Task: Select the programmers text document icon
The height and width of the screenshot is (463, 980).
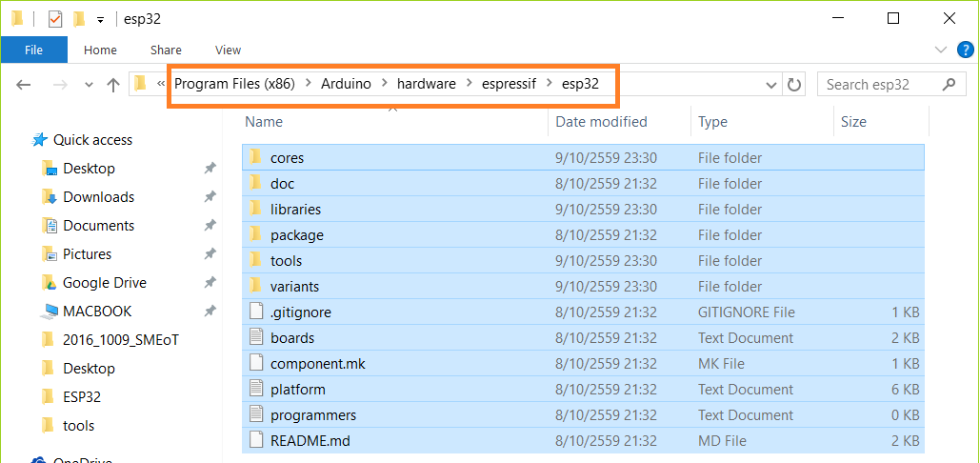Action: point(255,414)
